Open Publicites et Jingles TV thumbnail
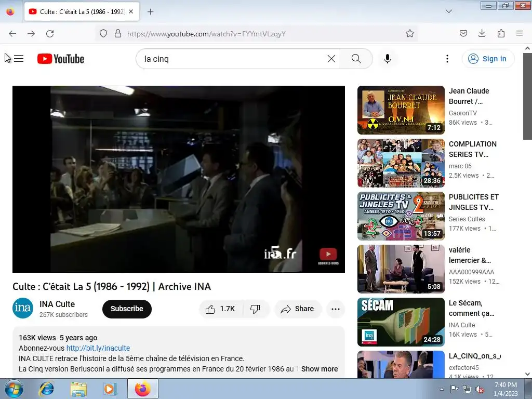The width and height of the screenshot is (532, 399). coord(401,216)
